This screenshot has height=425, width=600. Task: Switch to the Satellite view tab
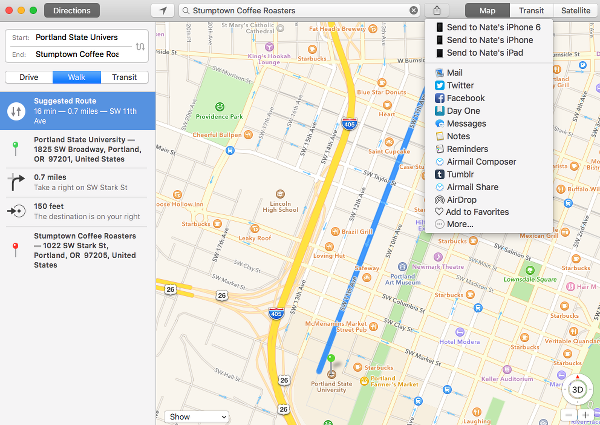pos(576,10)
